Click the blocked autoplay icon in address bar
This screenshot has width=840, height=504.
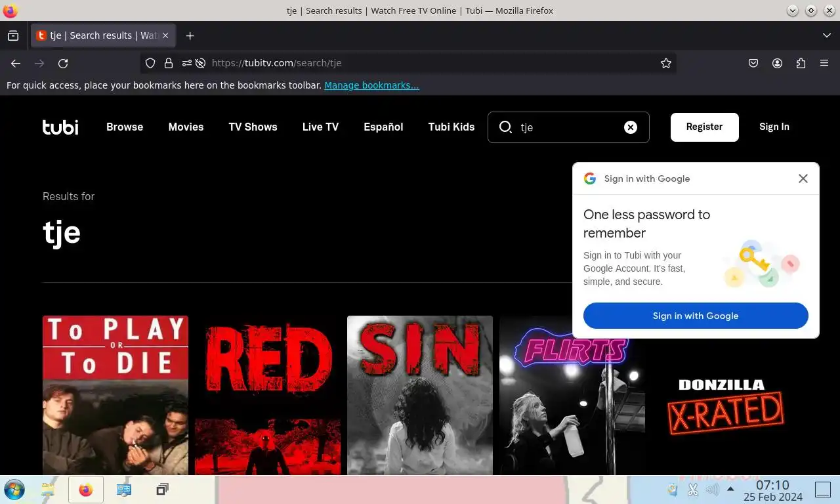[200, 63]
